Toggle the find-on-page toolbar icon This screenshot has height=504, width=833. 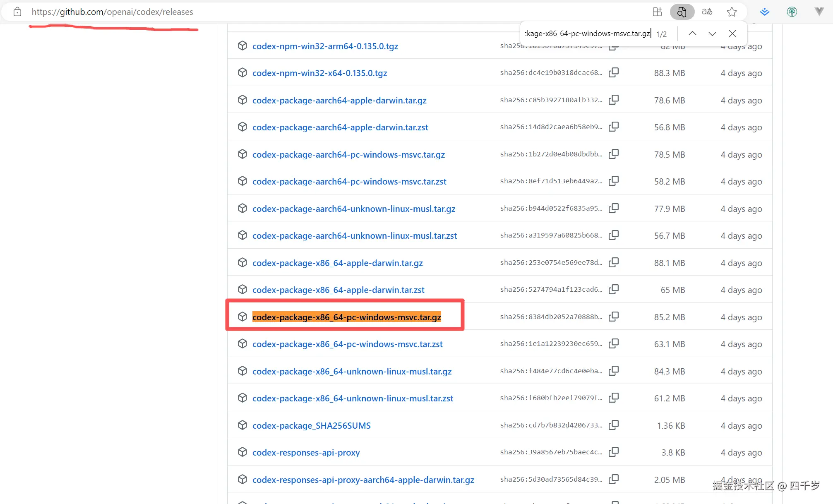point(682,12)
